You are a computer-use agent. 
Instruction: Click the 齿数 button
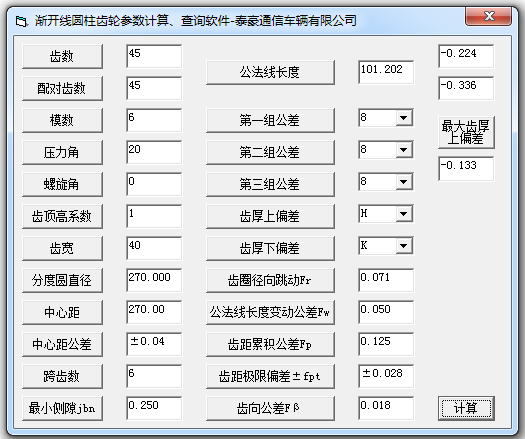tap(62, 57)
